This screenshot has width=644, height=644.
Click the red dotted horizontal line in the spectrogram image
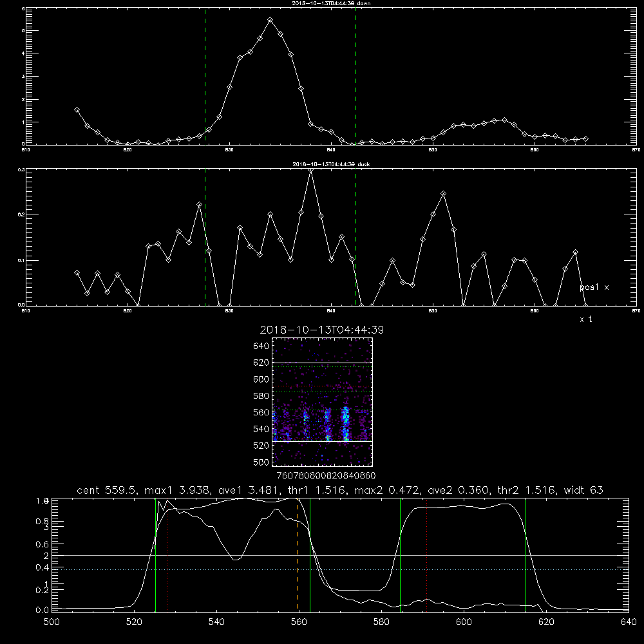pos(323,386)
